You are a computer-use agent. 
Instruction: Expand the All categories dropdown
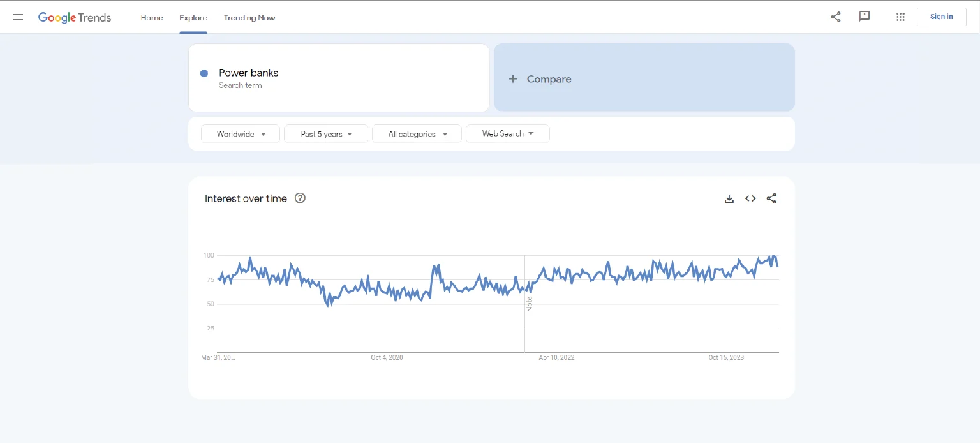point(417,134)
